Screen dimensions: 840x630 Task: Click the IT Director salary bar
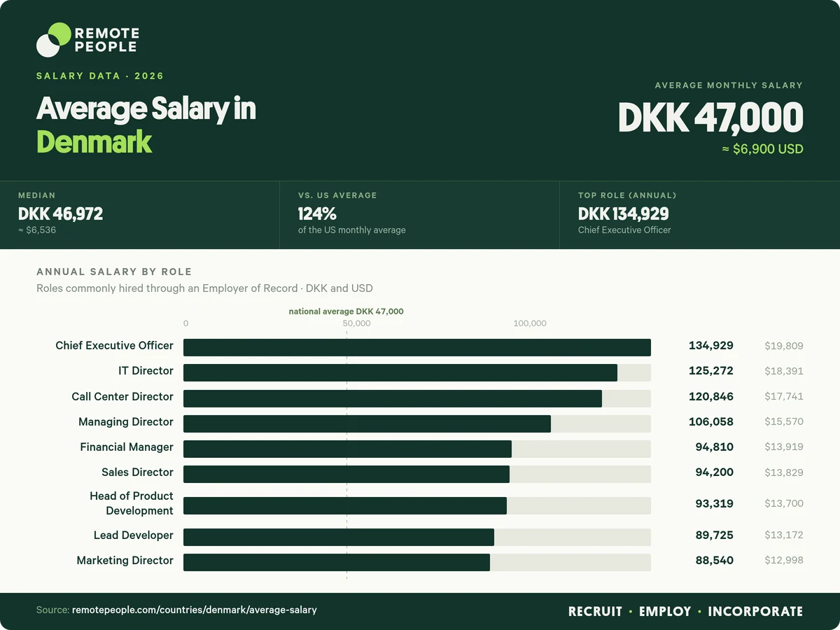click(400, 372)
